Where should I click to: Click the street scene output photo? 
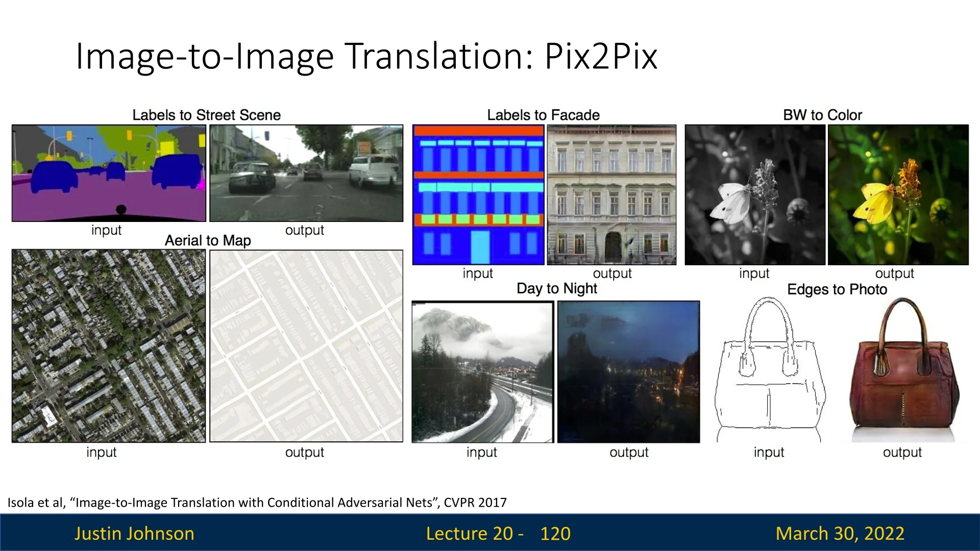pyautogui.click(x=306, y=173)
